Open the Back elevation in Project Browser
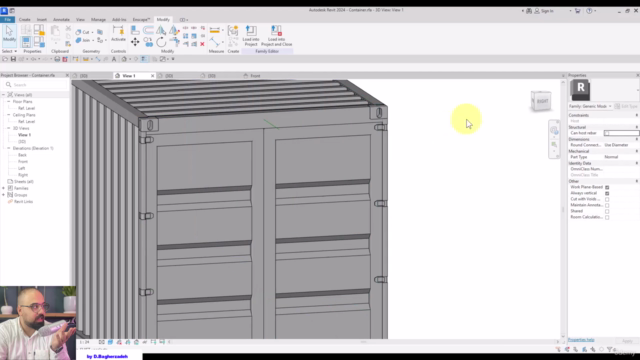The image size is (640, 360). (22, 155)
